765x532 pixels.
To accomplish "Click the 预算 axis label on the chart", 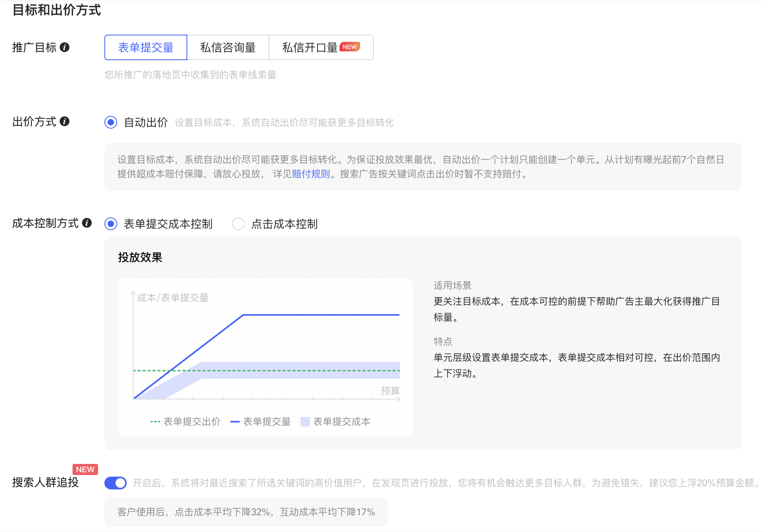I will tap(390, 391).
